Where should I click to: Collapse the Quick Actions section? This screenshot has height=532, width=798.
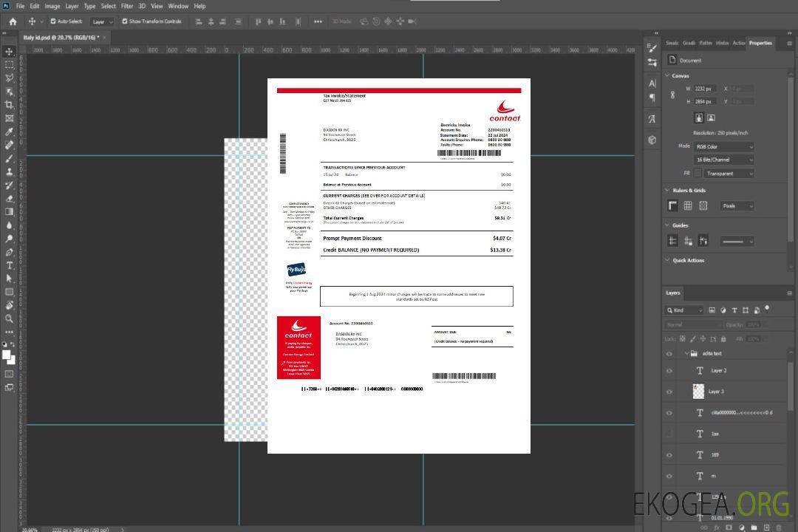667,260
